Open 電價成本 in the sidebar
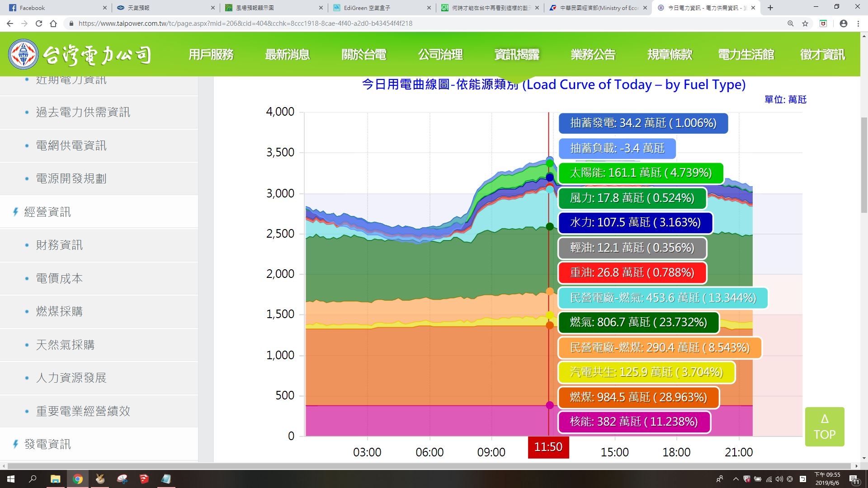 tap(99, 278)
